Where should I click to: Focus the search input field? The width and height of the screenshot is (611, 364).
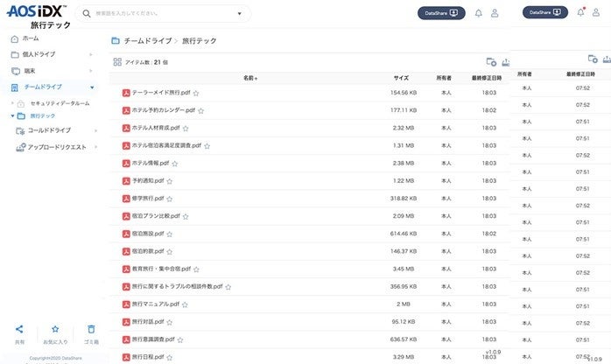click(x=164, y=14)
